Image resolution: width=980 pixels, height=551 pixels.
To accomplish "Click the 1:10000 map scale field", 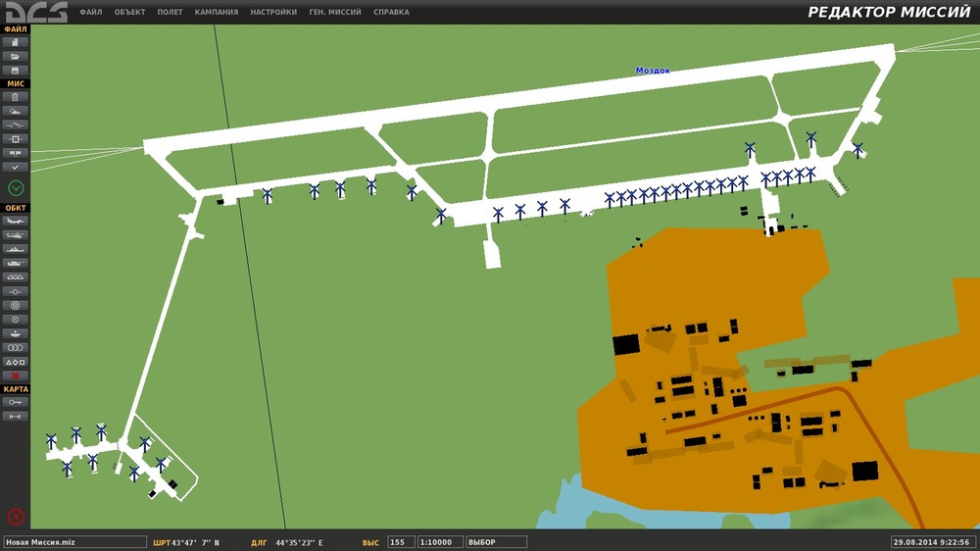I will [440, 542].
